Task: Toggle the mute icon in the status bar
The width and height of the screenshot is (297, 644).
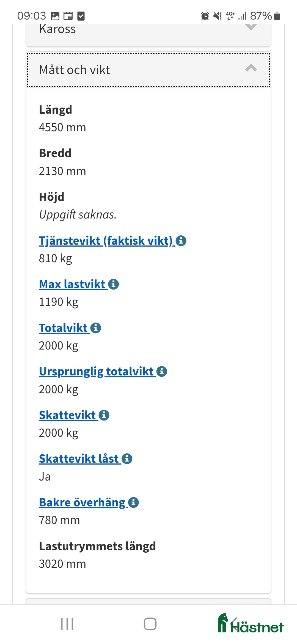Action: (x=217, y=17)
